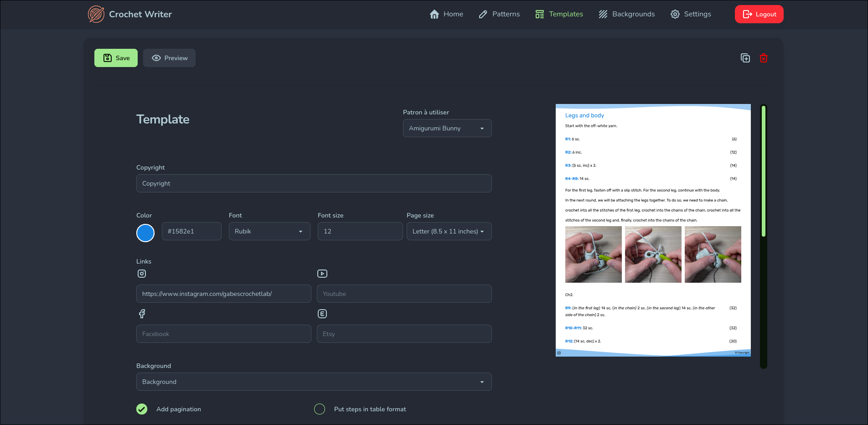
Task: Click the Templates layout icon
Action: (540, 14)
